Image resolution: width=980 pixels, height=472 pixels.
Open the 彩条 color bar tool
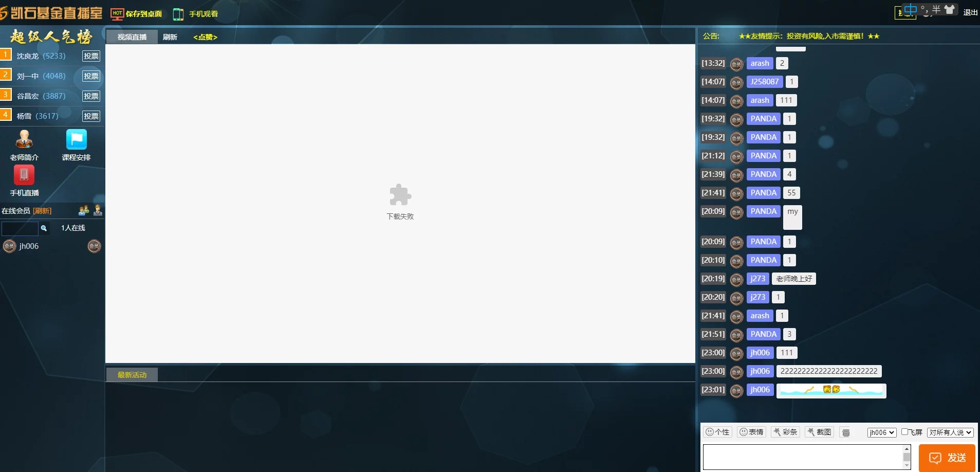coord(785,432)
